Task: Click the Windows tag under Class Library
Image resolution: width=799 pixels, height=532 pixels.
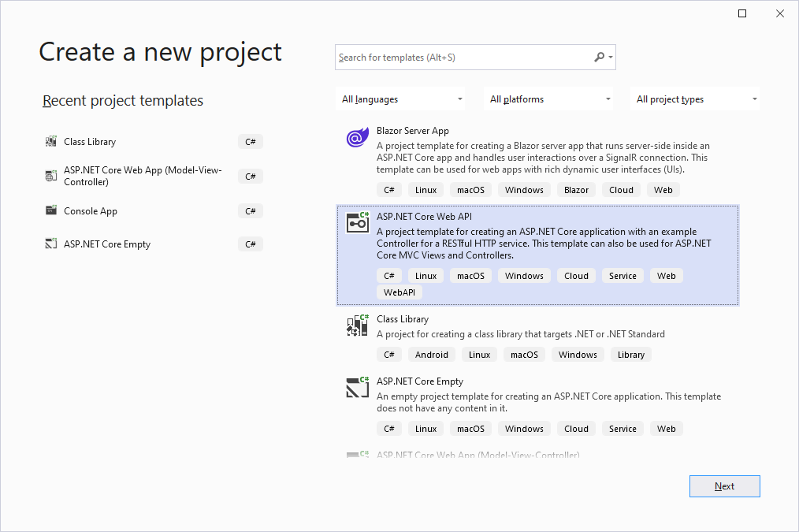Action: point(578,355)
